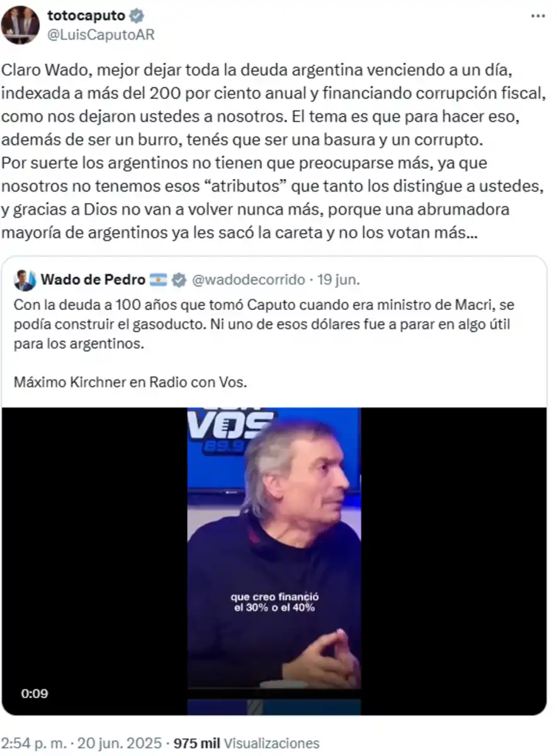Open the @wadodecorrido handle
The width and height of the screenshot is (559, 756).
click(x=247, y=279)
